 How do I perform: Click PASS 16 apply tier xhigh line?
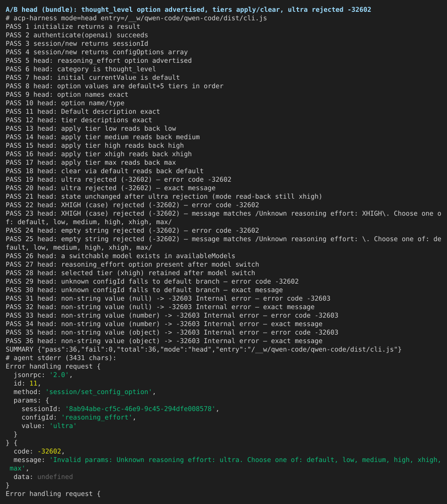point(99,154)
